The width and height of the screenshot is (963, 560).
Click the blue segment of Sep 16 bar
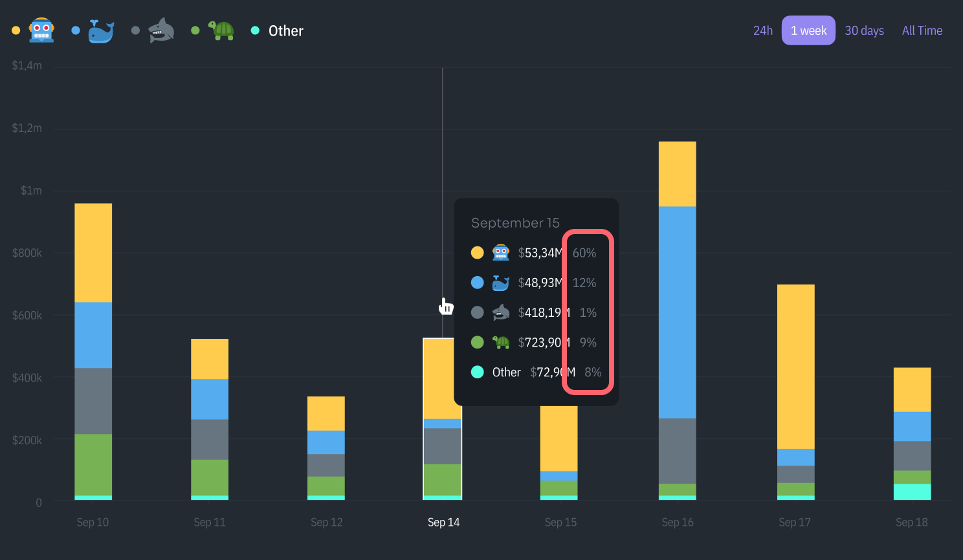tap(677, 312)
